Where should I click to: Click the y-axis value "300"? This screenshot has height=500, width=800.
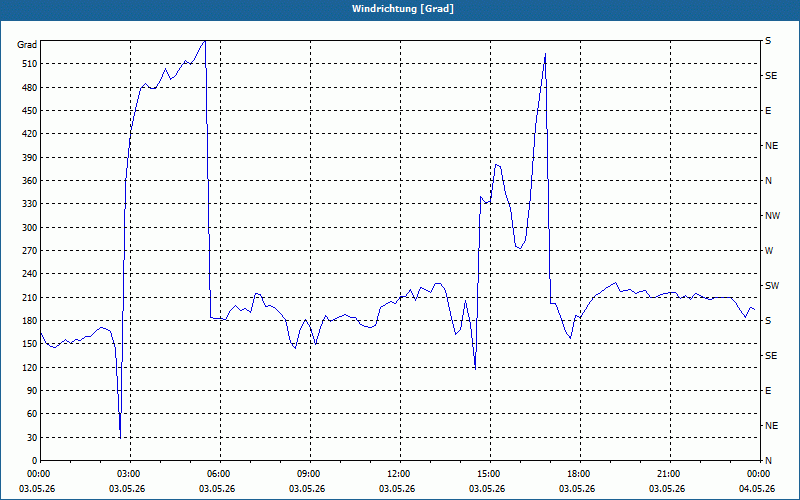(29, 228)
